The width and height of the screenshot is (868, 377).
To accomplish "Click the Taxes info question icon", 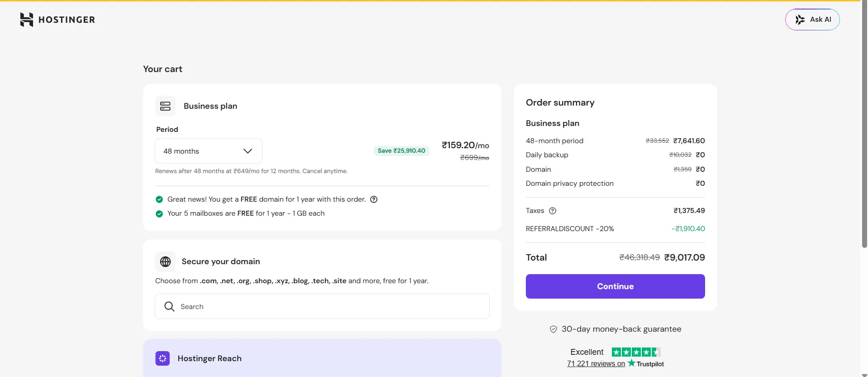I will tap(553, 211).
